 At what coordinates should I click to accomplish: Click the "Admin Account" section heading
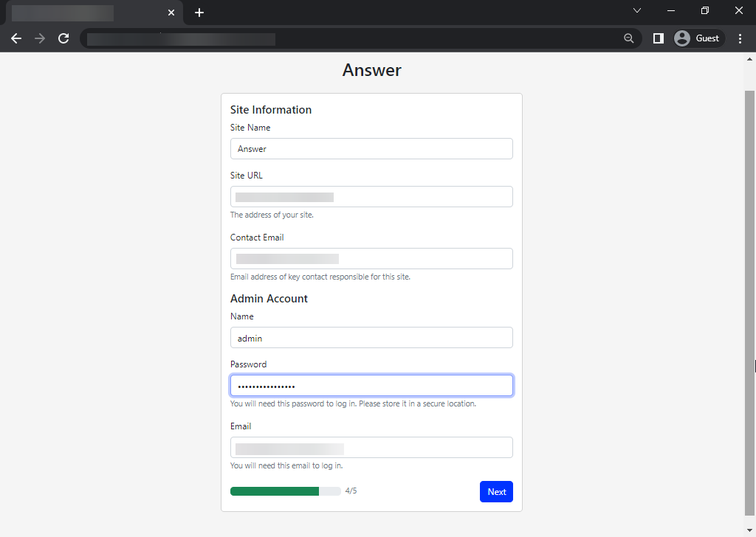[x=269, y=299]
